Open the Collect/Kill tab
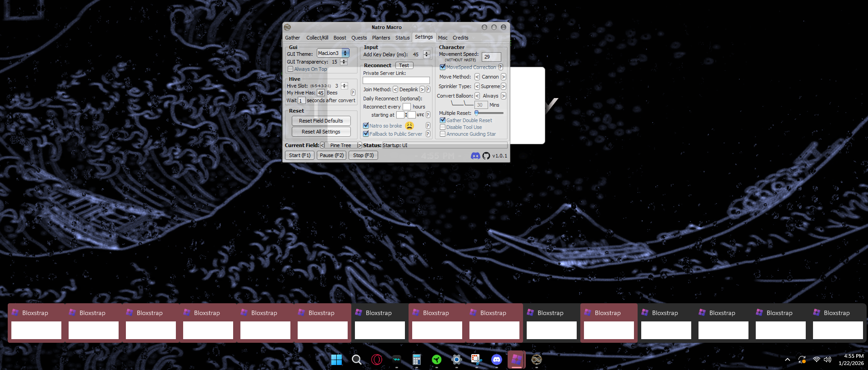The image size is (868, 370). tap(317, 38)
